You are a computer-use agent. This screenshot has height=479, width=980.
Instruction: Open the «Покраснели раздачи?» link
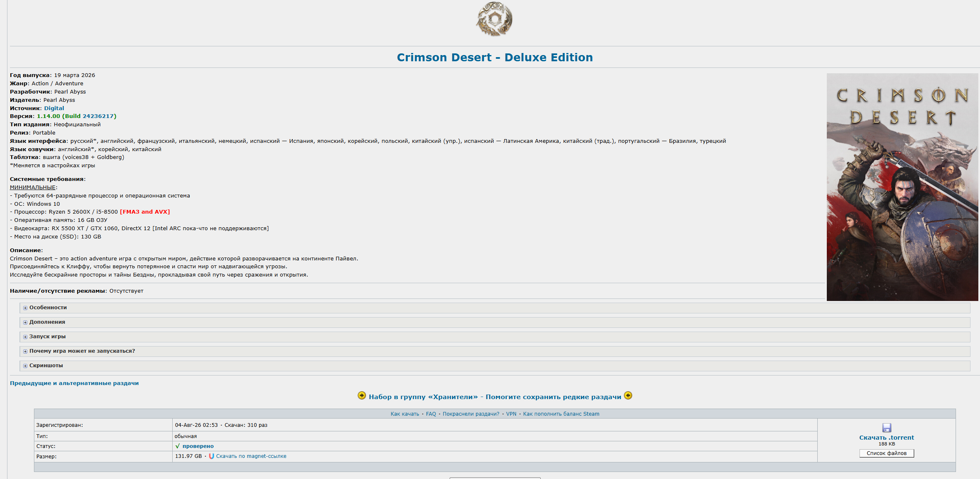pos(471,414)
